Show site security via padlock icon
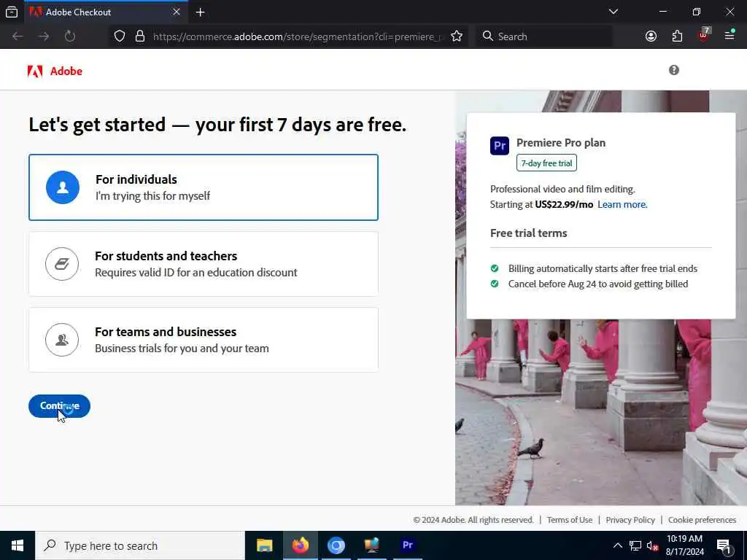747x560 pixels. click(x=140, y=36)
